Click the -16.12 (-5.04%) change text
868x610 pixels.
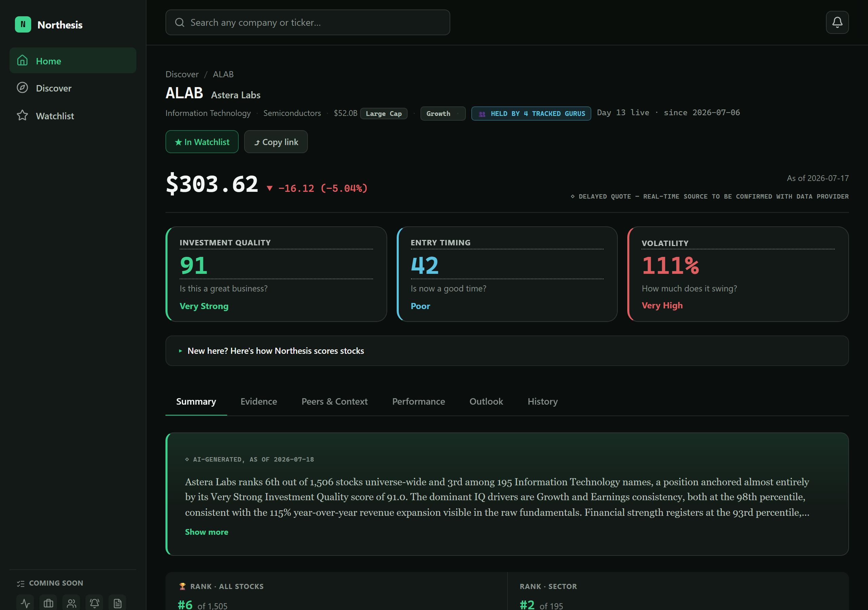(x=323, y=188)
